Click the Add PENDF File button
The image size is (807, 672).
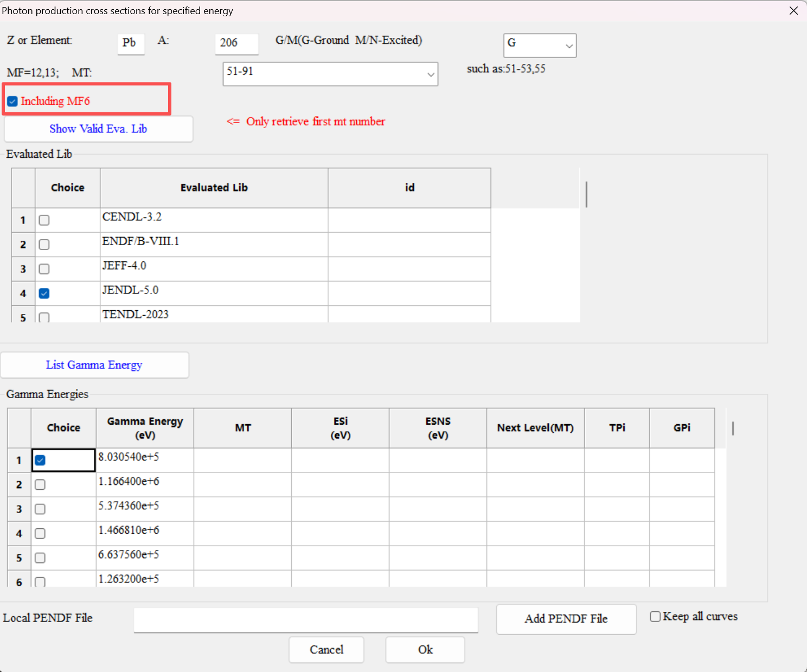pyautogui.click(x=566, y=619)
